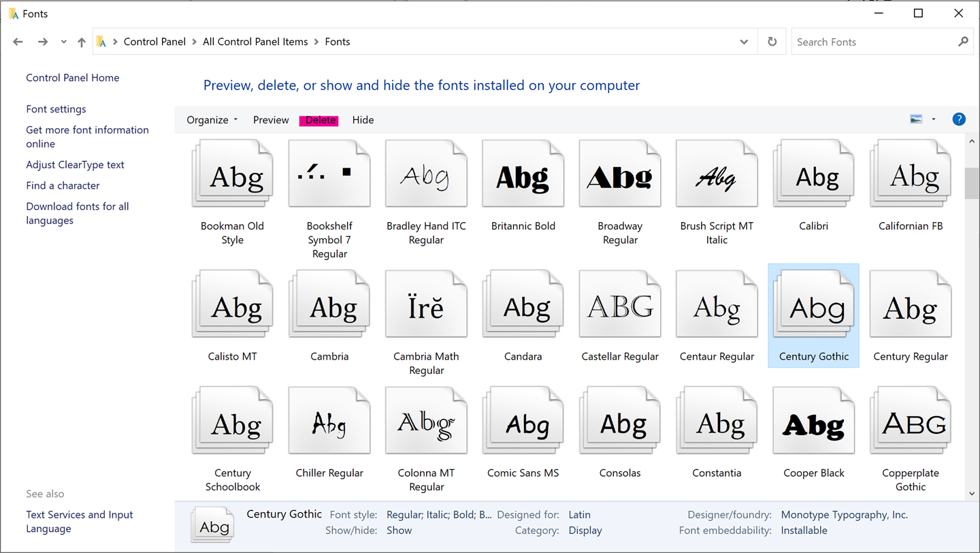
Task: Go up to All Control Panel Items
Action: point(82,42)
